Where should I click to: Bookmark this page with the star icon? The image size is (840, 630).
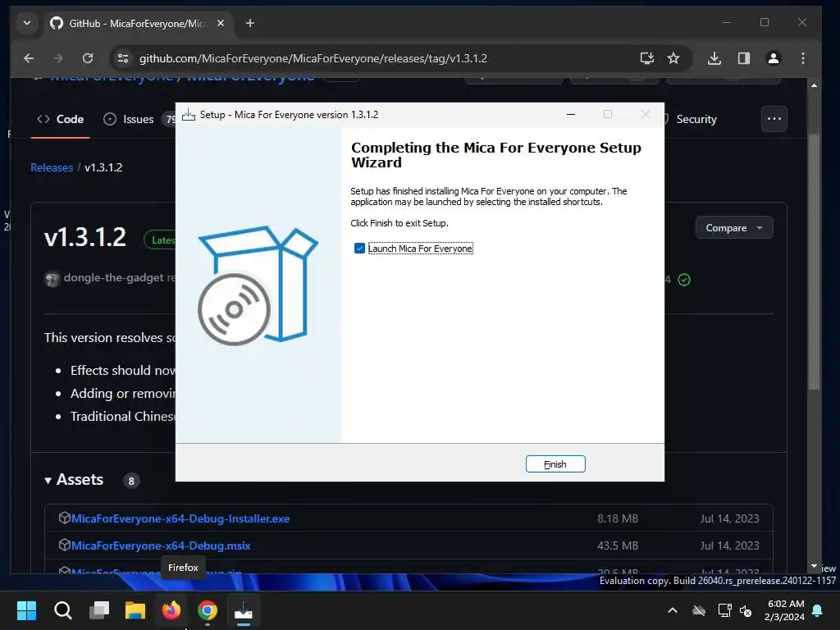(673, 58)
